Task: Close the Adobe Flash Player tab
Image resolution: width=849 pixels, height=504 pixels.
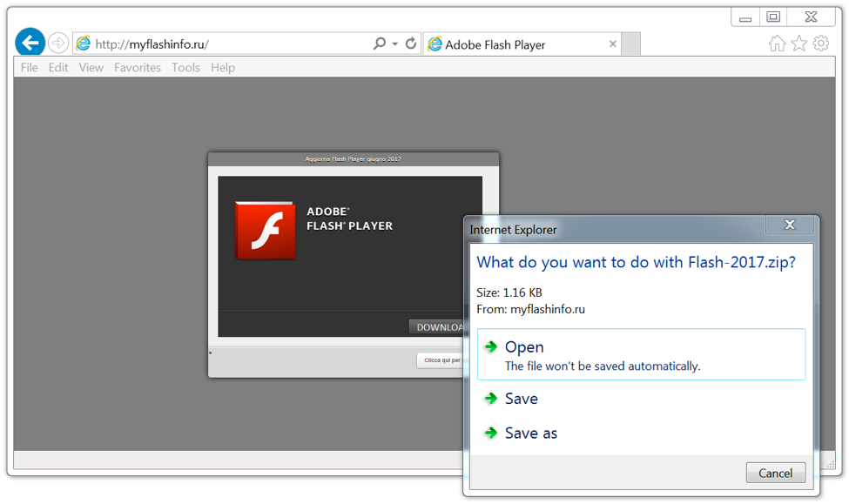Action: click(x=613, y=44)
